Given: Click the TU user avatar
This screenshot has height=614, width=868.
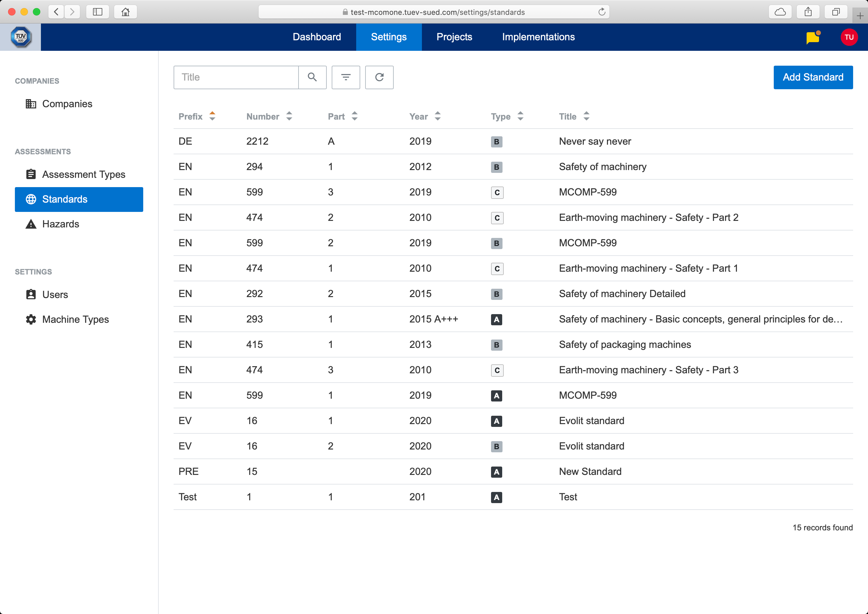Looking at the screenshot, I should 849,37.
